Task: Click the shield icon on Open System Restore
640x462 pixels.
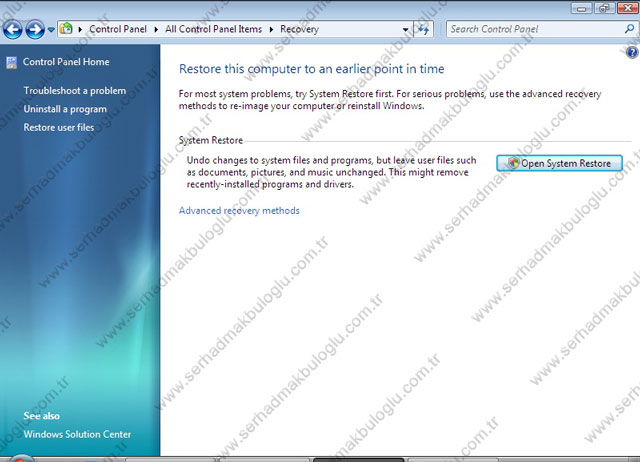Action: pos(513,163)
